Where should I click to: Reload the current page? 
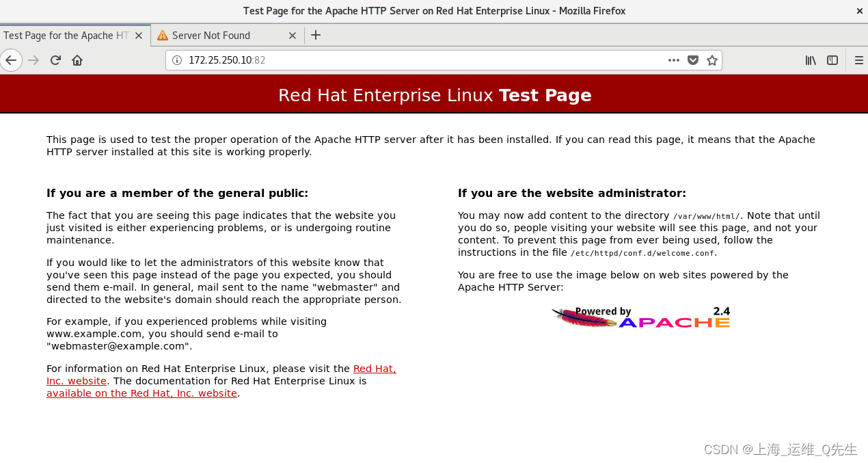coord(56,60)
